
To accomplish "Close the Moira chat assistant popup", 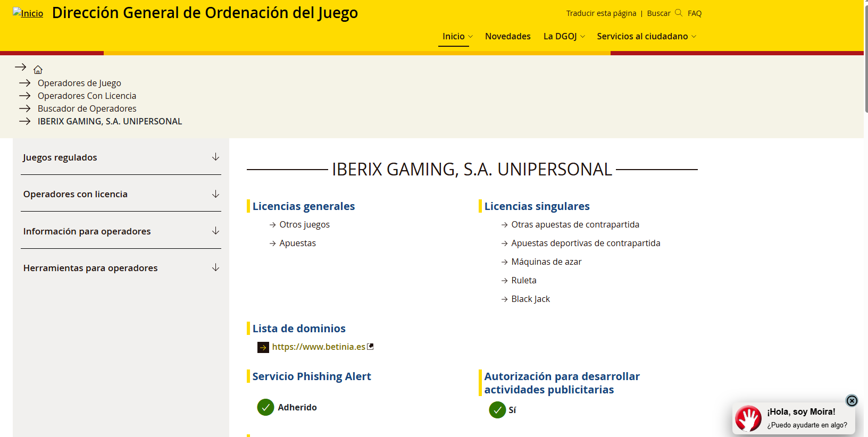I will (852, 400).
